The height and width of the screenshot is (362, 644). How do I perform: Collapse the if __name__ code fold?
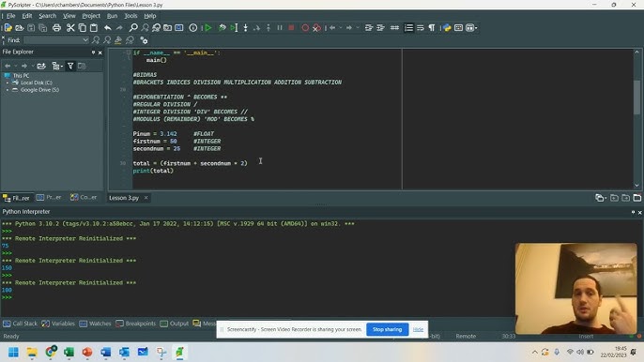(x=129, y=53)
